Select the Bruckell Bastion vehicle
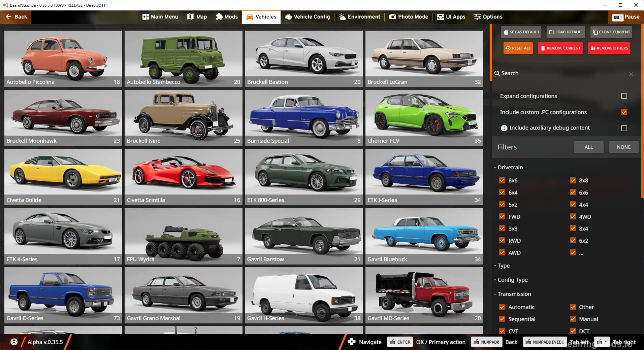644x350 pixels. 304,59
